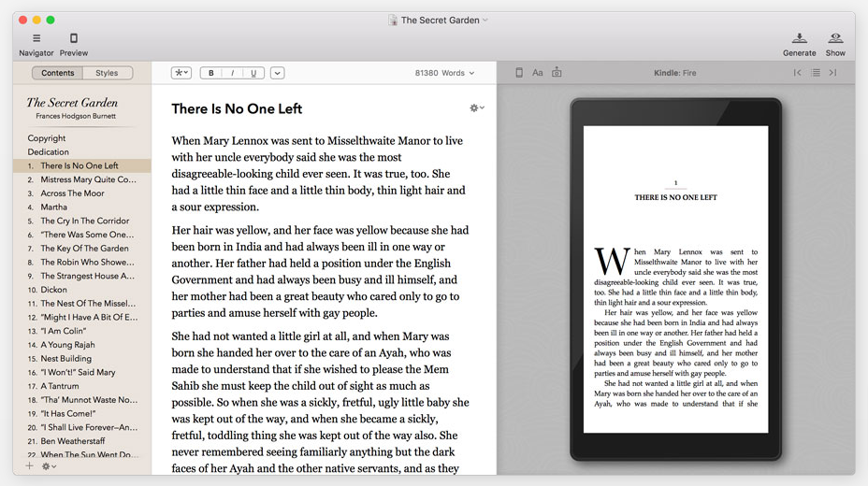Select chapter 'Tha' Munnot Waste No…'
868x486 pixels.
[x=82, y=400]
